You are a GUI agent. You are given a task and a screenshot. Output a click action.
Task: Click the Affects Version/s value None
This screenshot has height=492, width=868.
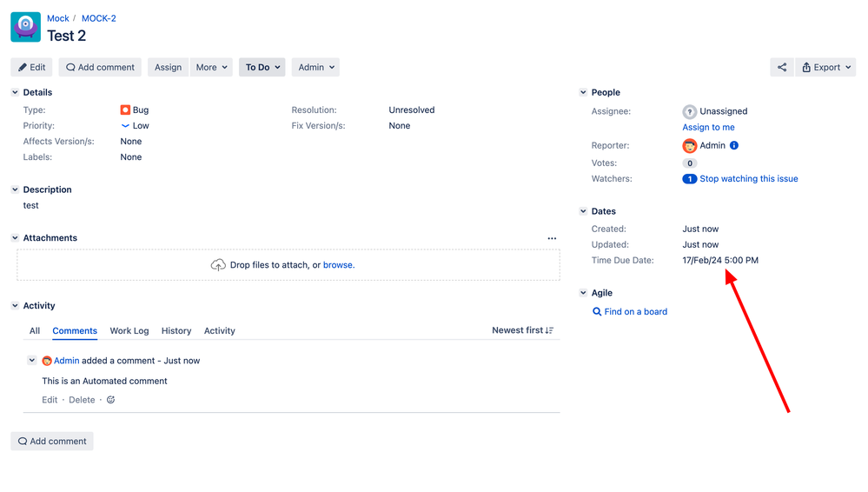[x=130, y=142]
